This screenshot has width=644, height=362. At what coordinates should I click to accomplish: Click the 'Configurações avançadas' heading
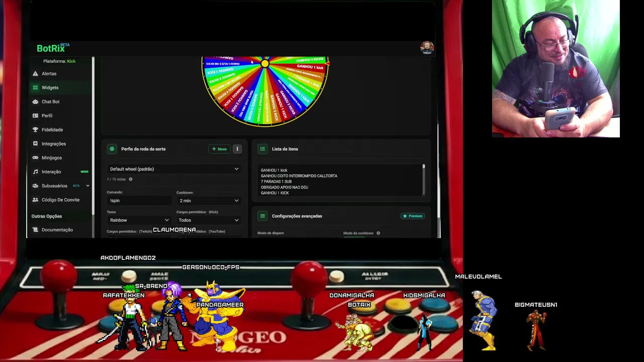pos(297,216)
